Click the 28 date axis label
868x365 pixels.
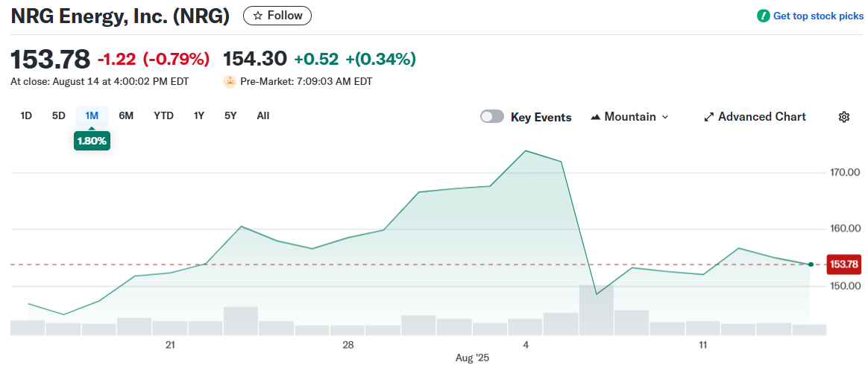(347, 345)
